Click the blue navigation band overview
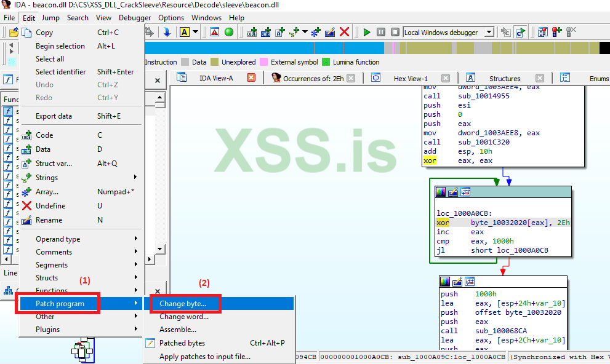 [x=264, y=48]
